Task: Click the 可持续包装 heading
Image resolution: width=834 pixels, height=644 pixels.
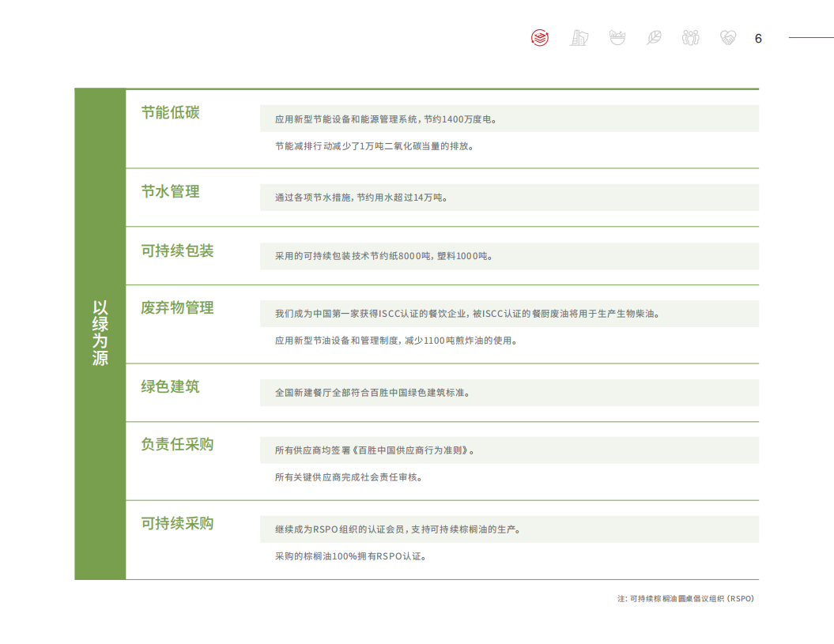Action: pos(175,250)
